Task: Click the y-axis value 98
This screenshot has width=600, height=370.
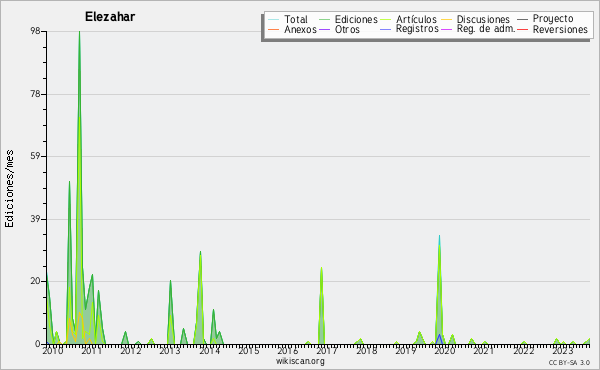Action: [x=35, y=31]
